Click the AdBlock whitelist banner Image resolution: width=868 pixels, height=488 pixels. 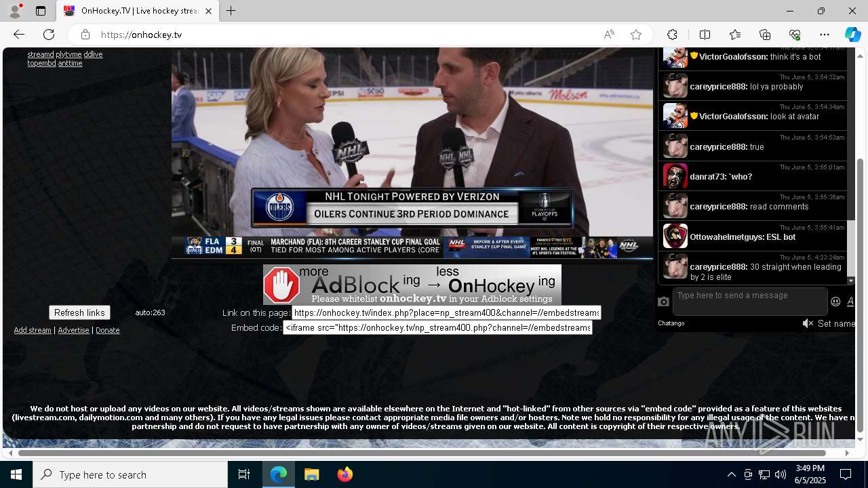[x=412, y=284]
